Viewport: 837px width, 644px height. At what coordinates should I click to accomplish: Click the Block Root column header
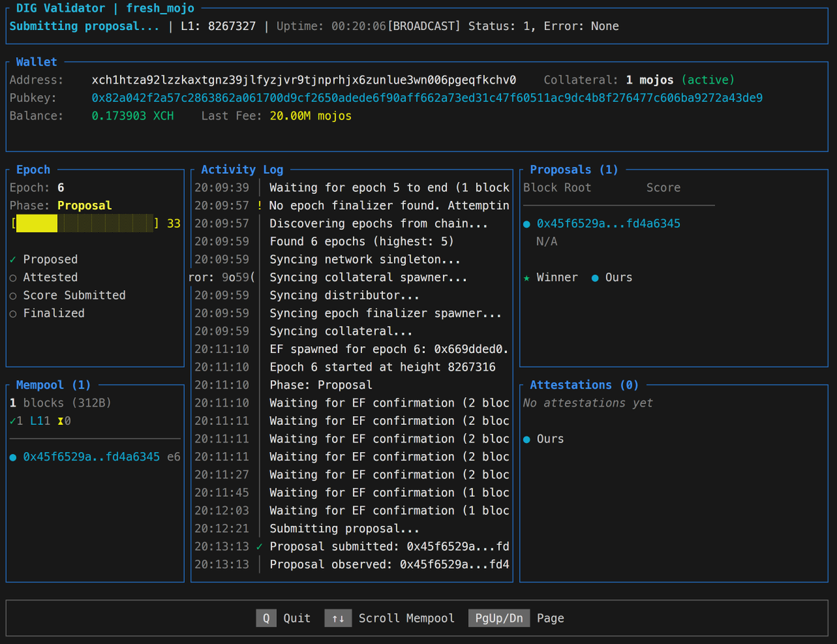click(557, 188)
